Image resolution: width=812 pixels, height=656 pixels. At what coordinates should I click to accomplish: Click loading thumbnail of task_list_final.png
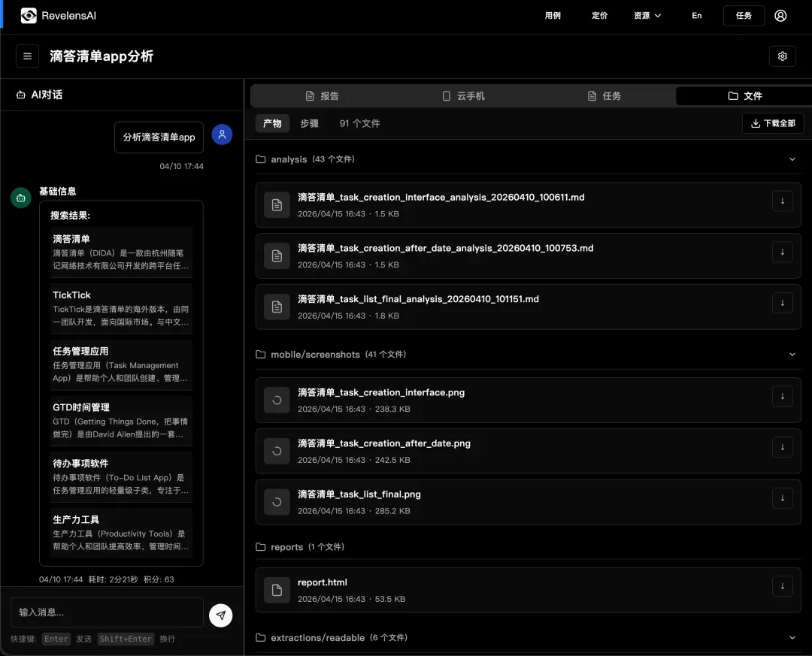(277, 502)
